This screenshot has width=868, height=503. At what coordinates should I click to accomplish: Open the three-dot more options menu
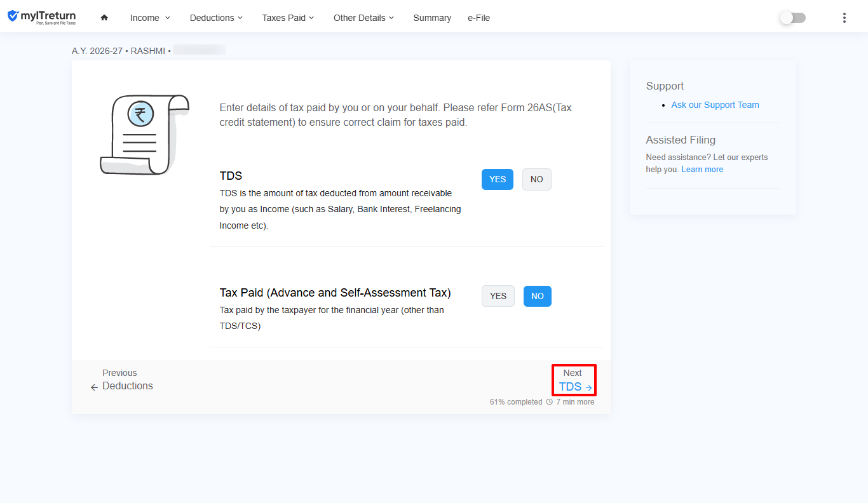pos(844,18)
